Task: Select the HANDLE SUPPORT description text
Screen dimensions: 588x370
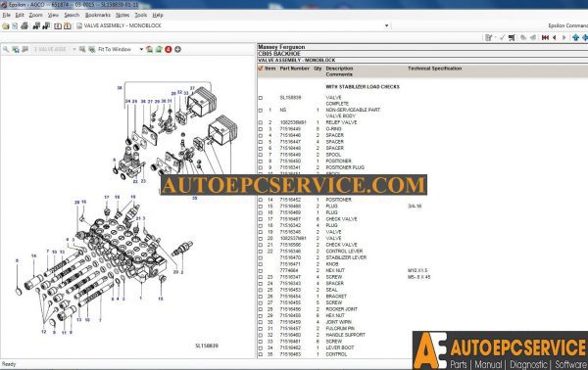Action: (345, 335)
